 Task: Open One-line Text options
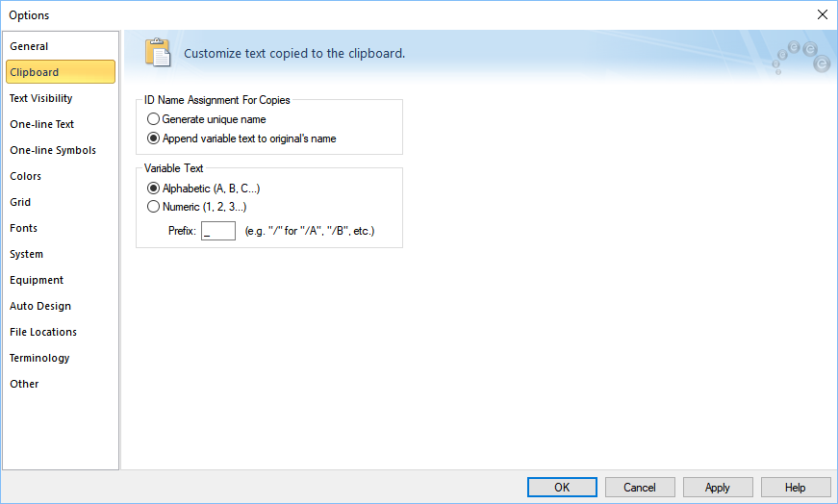pyautogui.click(x=42, y=124)
